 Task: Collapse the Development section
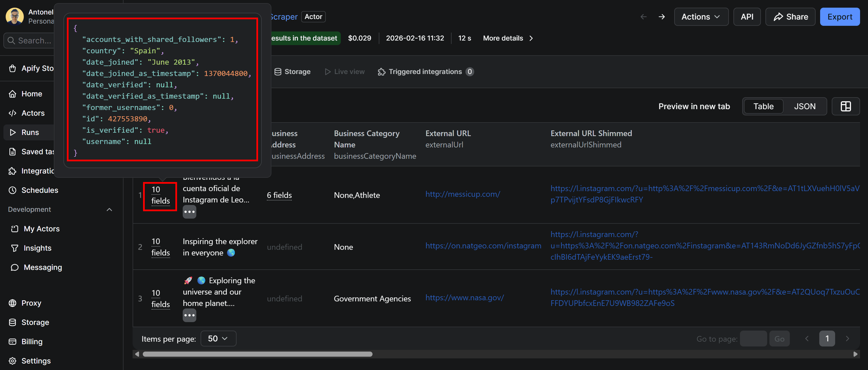point(109,210)
